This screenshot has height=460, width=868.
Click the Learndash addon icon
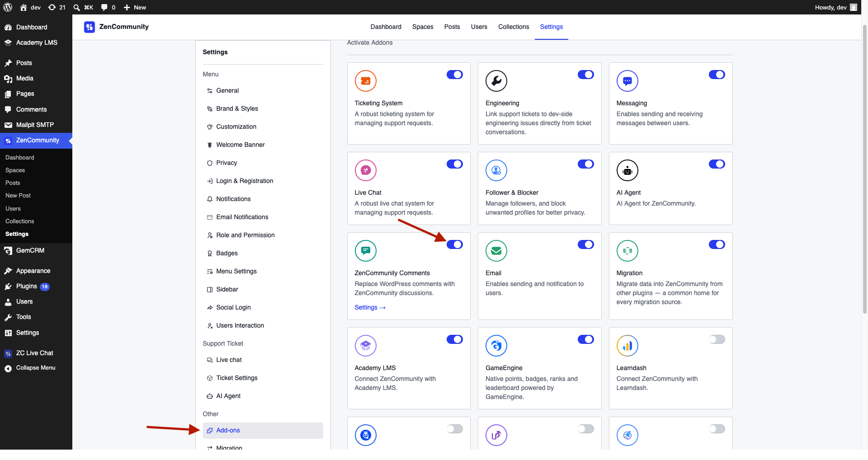click(x=627, y=346)
